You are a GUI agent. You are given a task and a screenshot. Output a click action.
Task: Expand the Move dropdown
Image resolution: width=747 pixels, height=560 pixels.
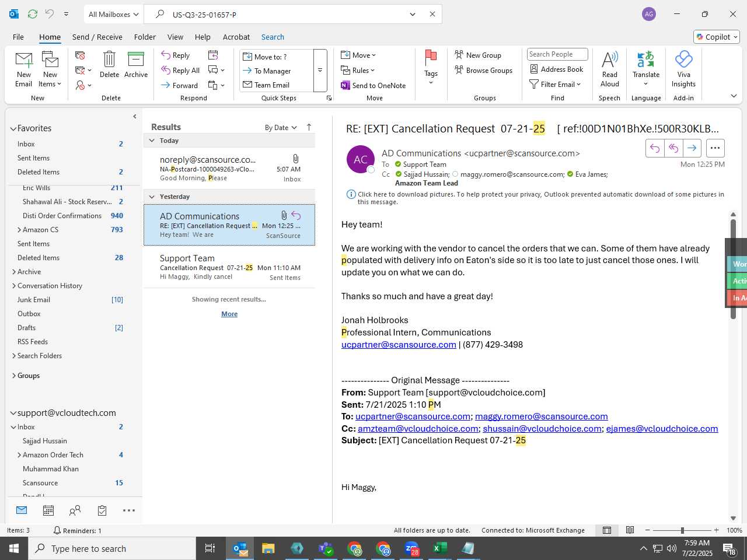coord(358,55)
